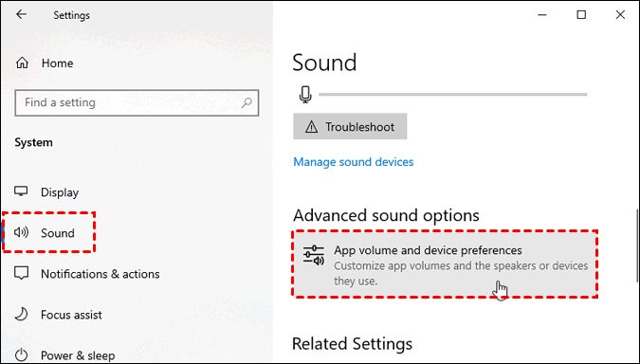This screenshot has height=364, width=640.
Task: Click the Home house icon
Action: tap(22, 64)
